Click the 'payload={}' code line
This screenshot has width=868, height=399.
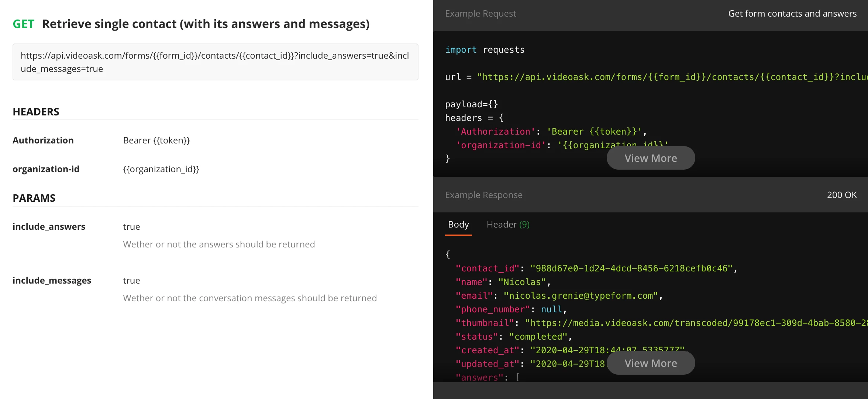472,104
